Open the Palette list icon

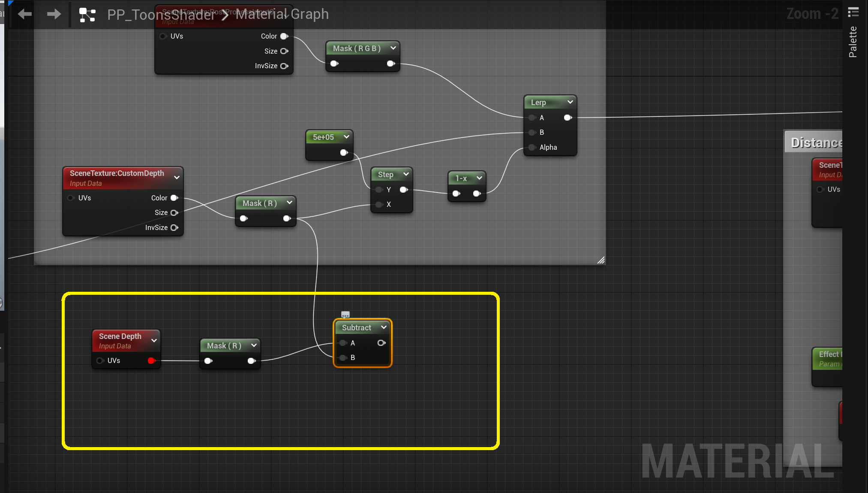[853, 12]
